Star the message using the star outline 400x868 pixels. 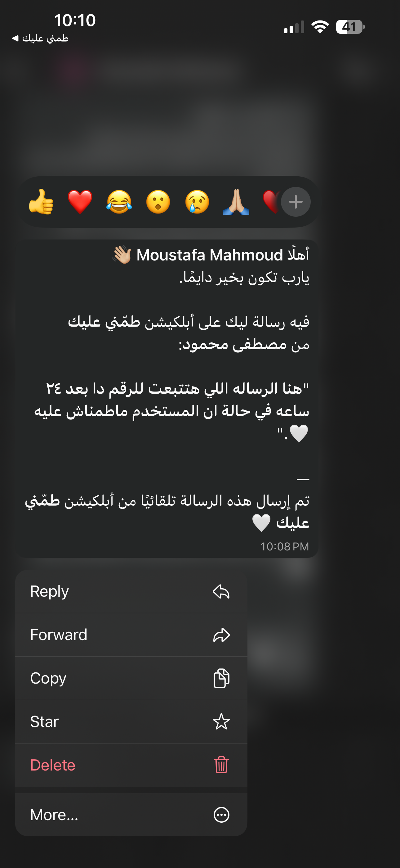coord(221,722)
